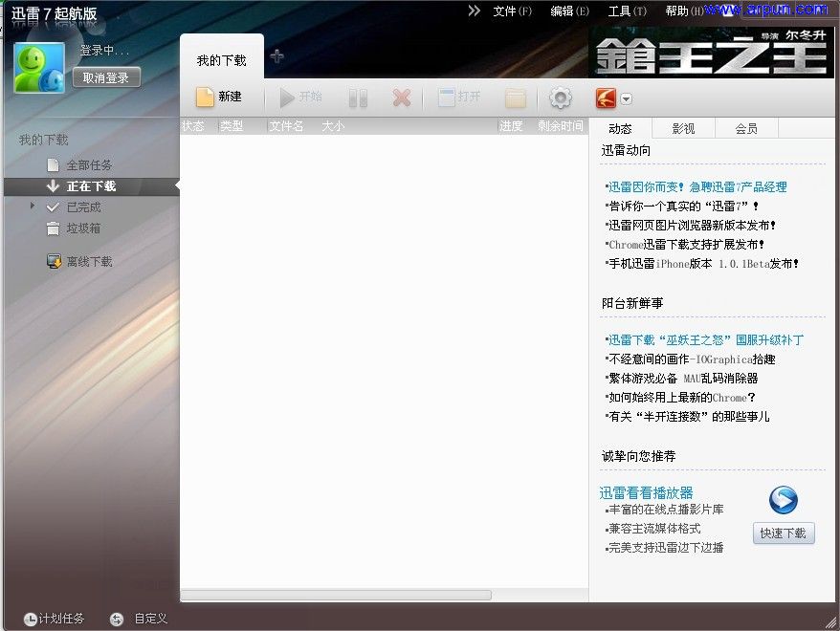840x631 pixels.
Task: Sort by the 类型 column header
Action: click(232, 126)
